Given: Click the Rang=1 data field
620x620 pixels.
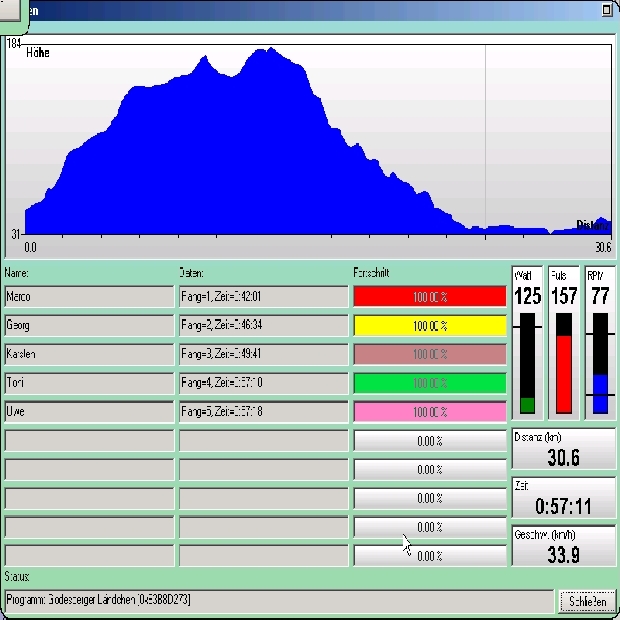Looking at the screenshot, I should pos(262,297).
